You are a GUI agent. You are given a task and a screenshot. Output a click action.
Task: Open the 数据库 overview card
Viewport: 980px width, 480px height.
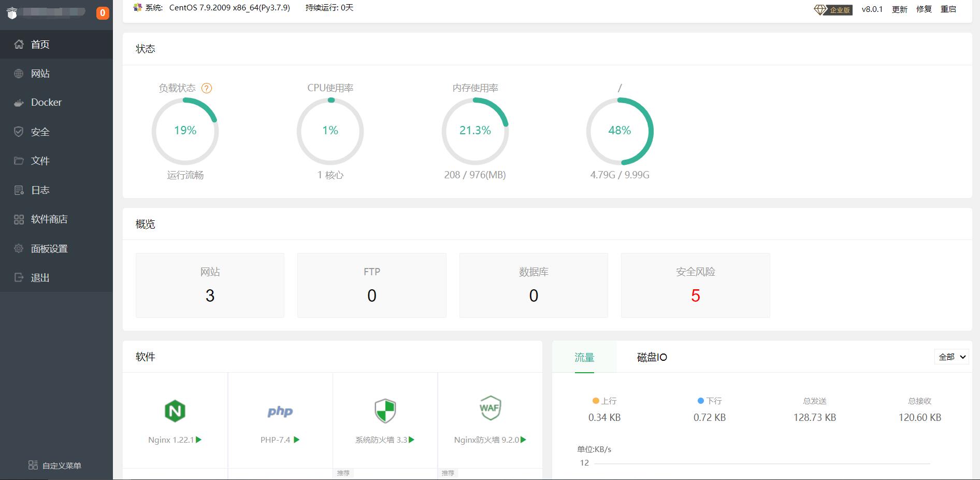tap(534, 285)
